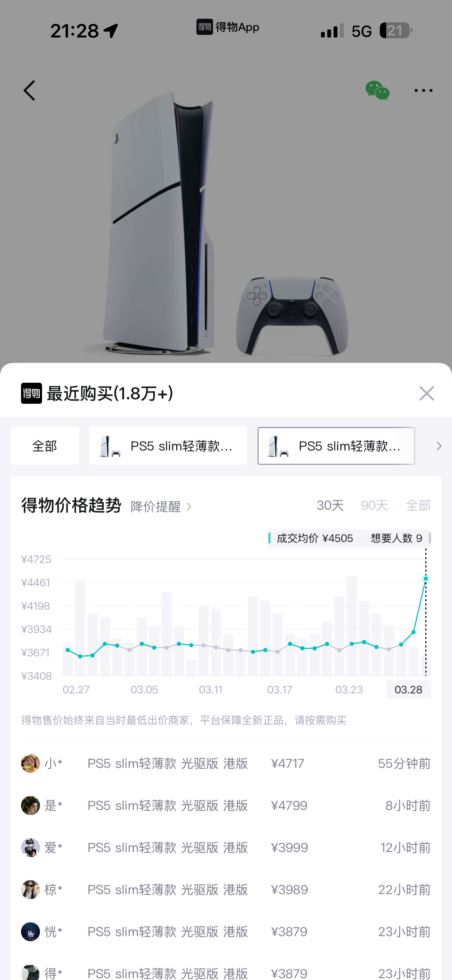Open avatar of user 棕*
The image size is (452, 980).
[x=30, y=890]
